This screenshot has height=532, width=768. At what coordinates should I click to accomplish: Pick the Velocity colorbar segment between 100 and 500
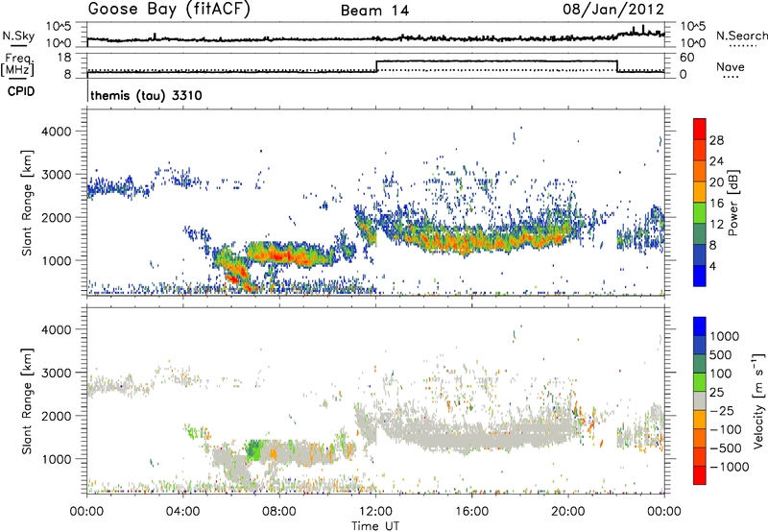(x=700, y=364)
